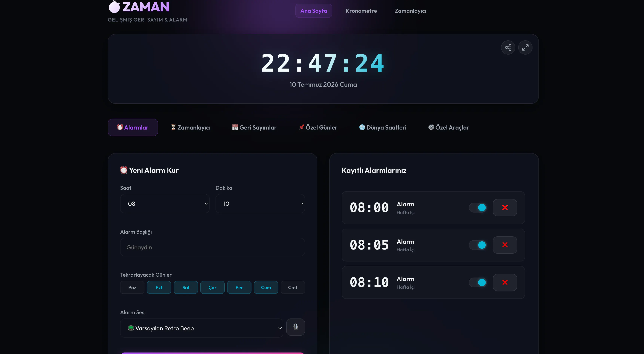Screen dimensions: 644x354
Task: Open the Saat hour dropdown
Action: pos(165,204)
